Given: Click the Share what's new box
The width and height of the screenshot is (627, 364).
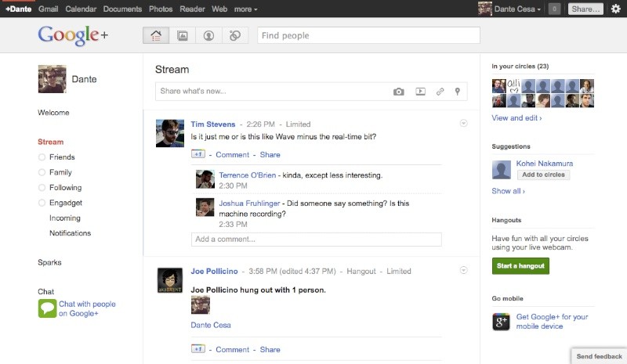Looking at the screenshot, I should 311,92.
